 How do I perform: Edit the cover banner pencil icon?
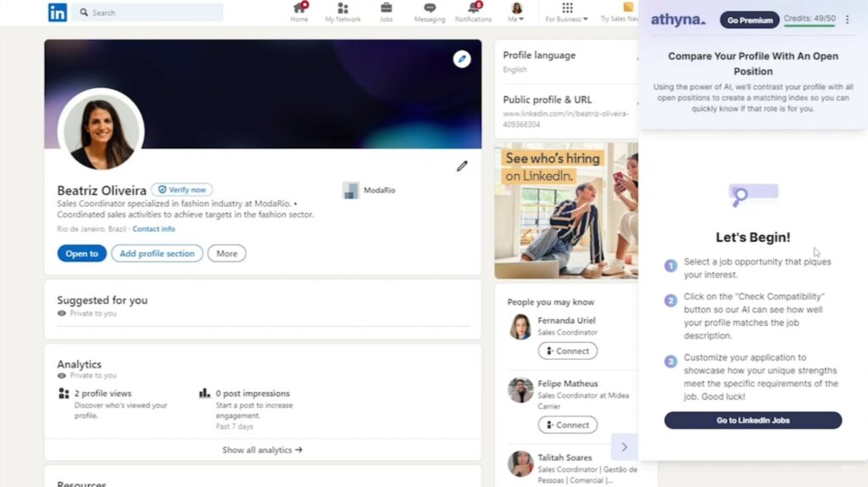point(462,59)
